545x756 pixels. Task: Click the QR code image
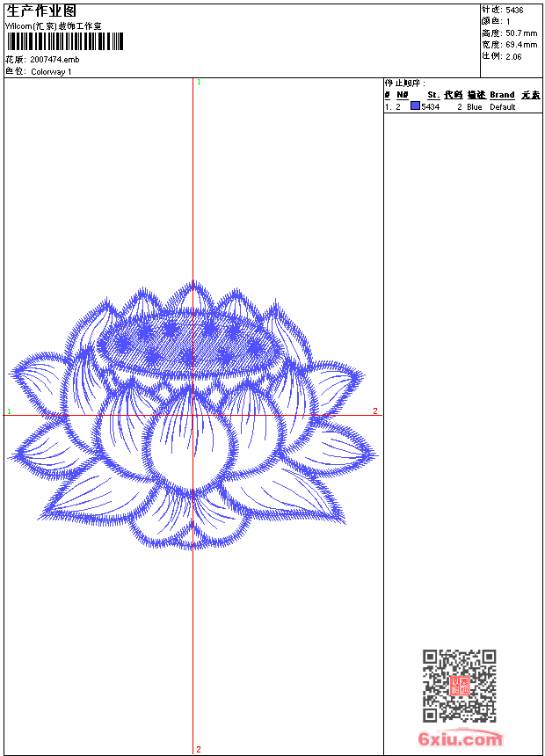pos(459,686)
